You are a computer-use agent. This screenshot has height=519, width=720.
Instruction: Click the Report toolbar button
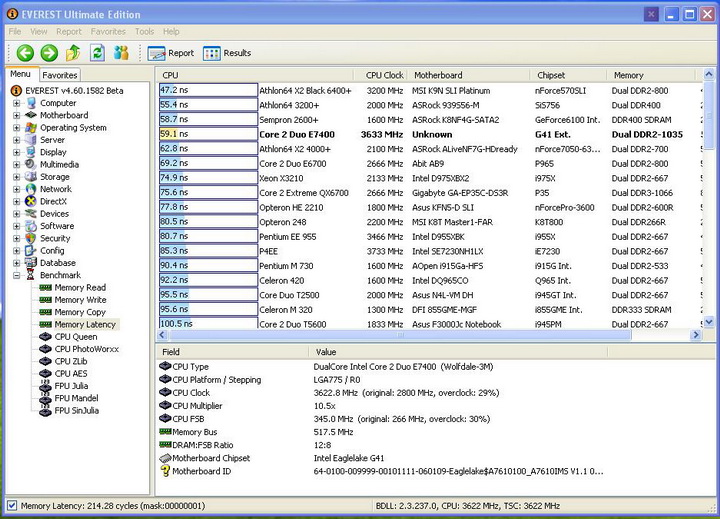coord(171,53)
